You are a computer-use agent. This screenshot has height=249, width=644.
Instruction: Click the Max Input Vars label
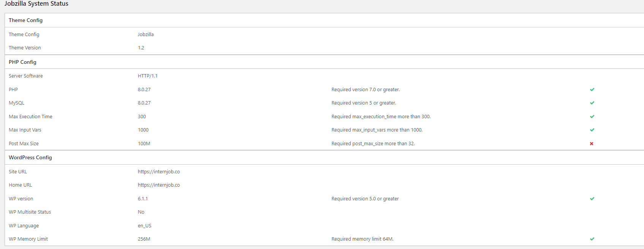tap(25, 130)
